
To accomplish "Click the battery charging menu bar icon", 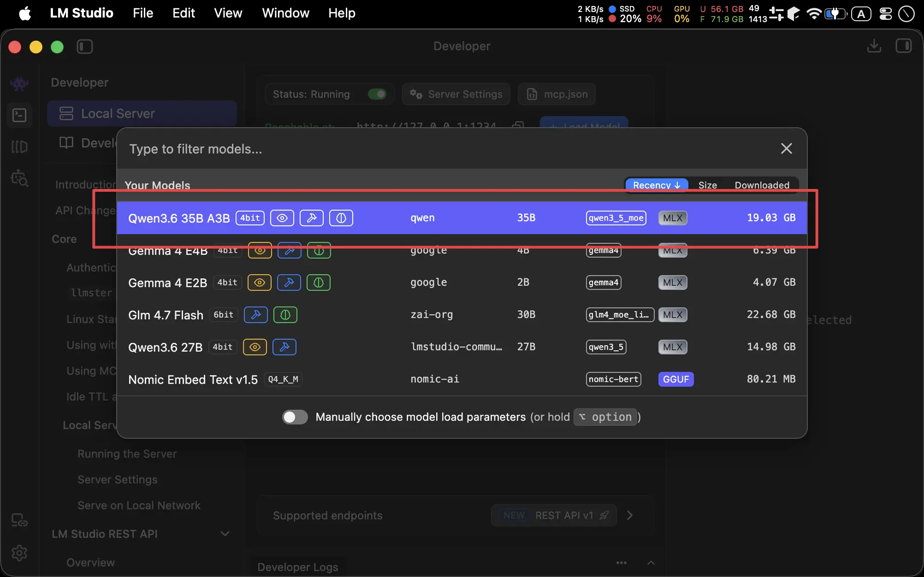I will pyautogui.click(x=835, y=14).
